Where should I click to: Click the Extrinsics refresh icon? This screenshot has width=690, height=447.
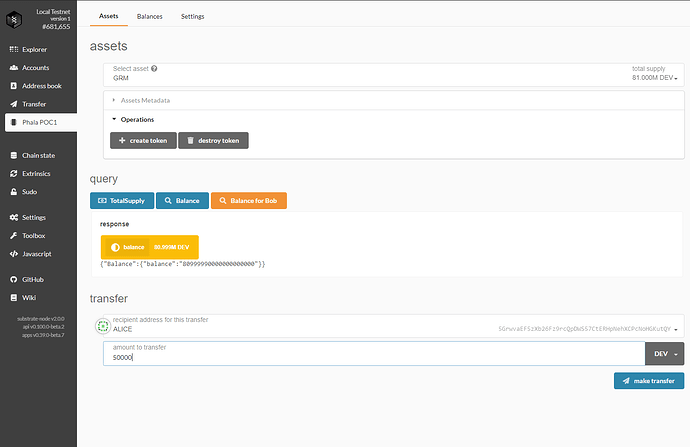pyautogui.click(x=14, y=174)
